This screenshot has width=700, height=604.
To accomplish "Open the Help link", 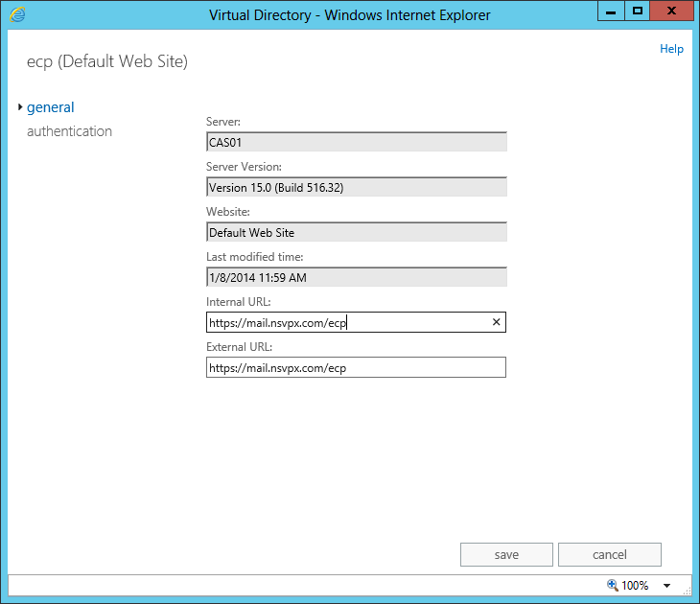I will click(671, 49).
